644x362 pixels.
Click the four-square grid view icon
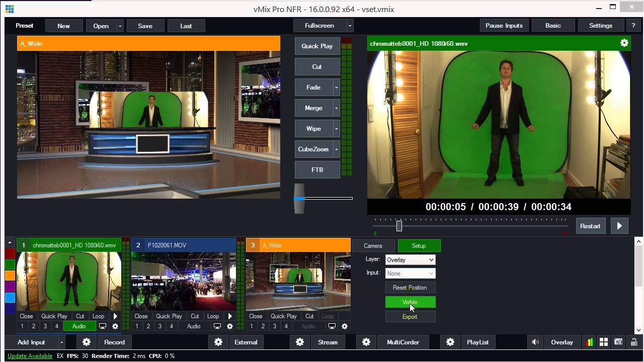coord(604,342)
